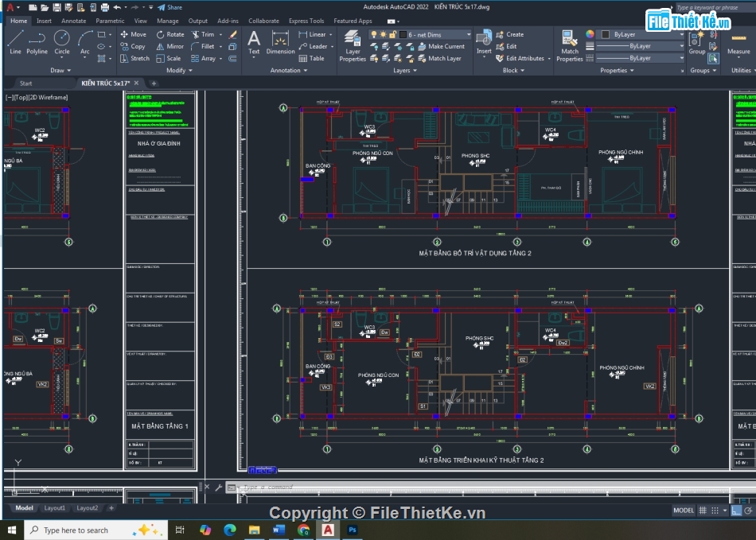
Task: Click the Polyline tool
Action: 37,41
